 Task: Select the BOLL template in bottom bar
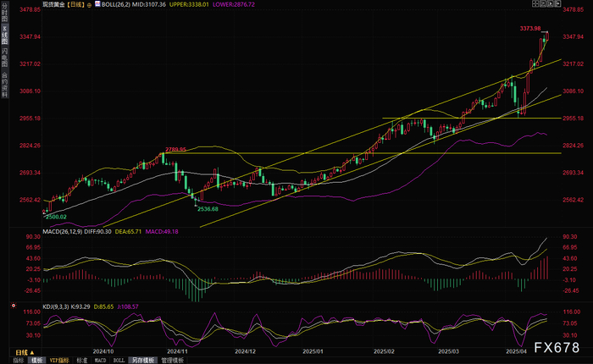119,361
